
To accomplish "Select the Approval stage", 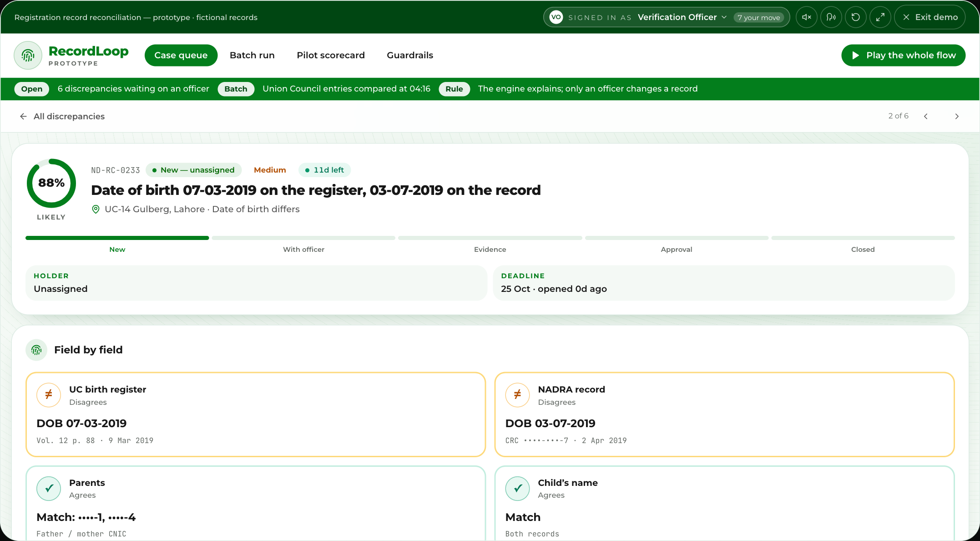I will (x=677, y=245).
